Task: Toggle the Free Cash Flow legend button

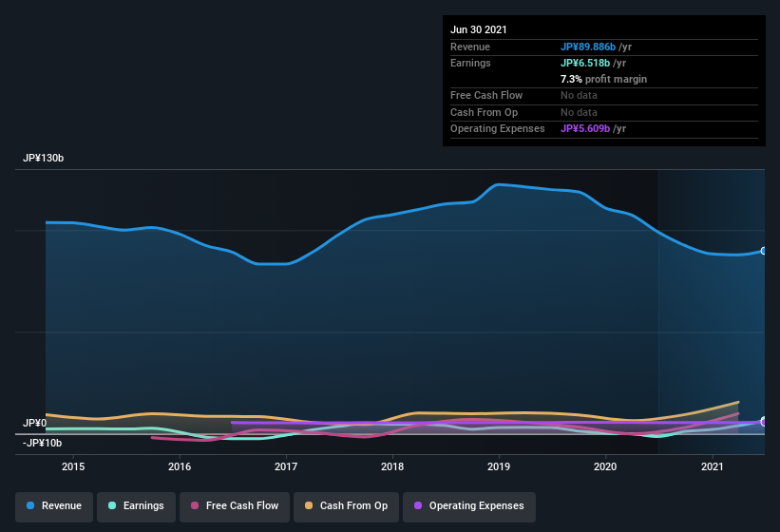Action: 235,506
